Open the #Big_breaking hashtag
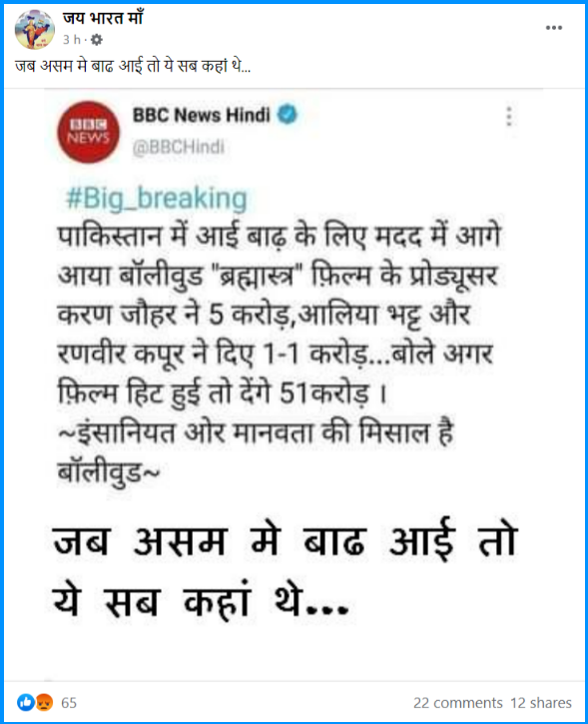588x724 pixels. click(157, 199)
